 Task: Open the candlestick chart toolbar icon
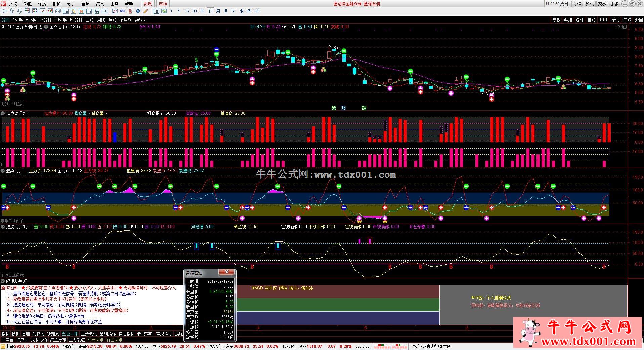50,11
